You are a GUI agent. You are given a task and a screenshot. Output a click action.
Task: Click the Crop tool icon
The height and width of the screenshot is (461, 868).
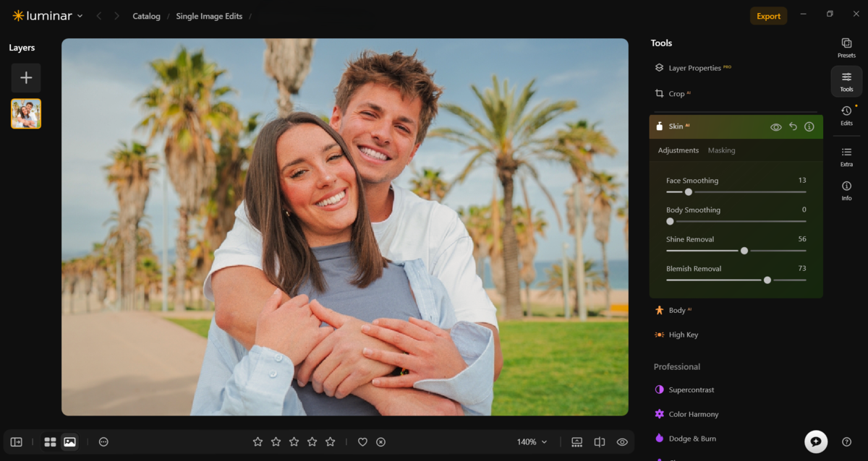[x=659, y=93]
